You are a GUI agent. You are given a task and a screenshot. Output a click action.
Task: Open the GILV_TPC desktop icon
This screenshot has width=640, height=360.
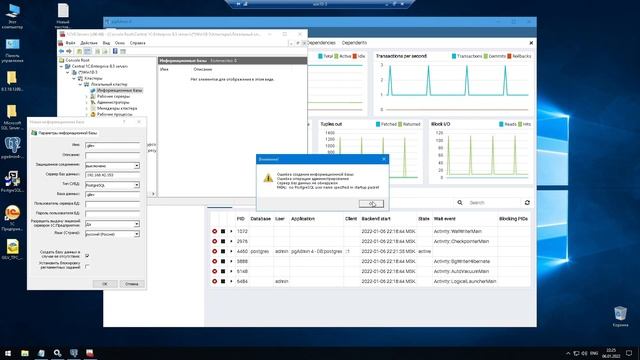click(12, 249)
